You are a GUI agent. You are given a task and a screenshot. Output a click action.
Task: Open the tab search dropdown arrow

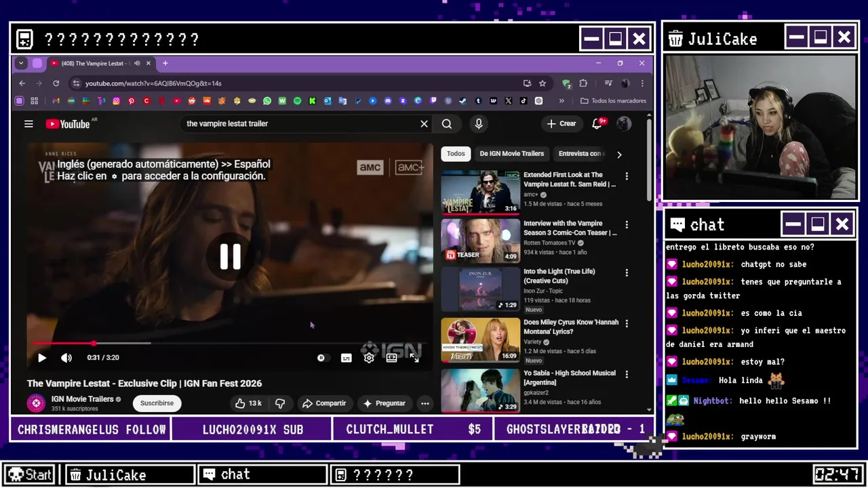(21, 63)
